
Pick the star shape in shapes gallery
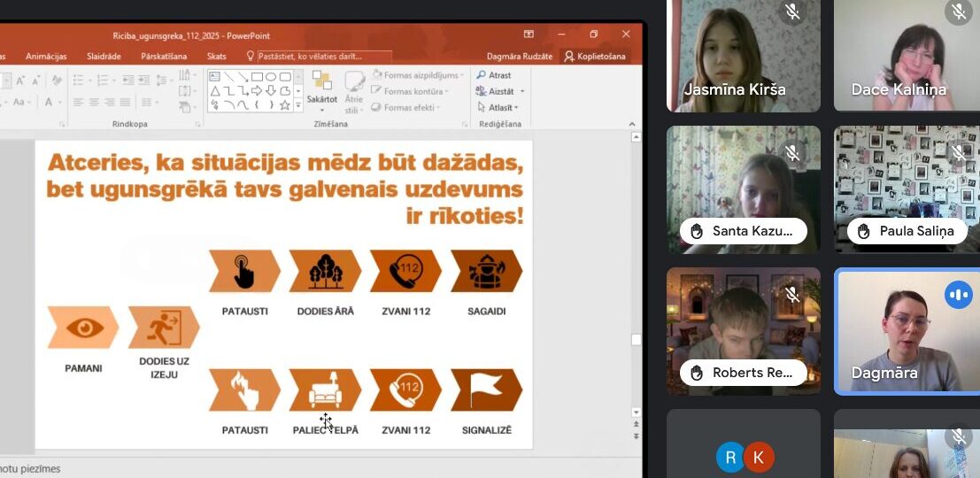pos(285,105)
